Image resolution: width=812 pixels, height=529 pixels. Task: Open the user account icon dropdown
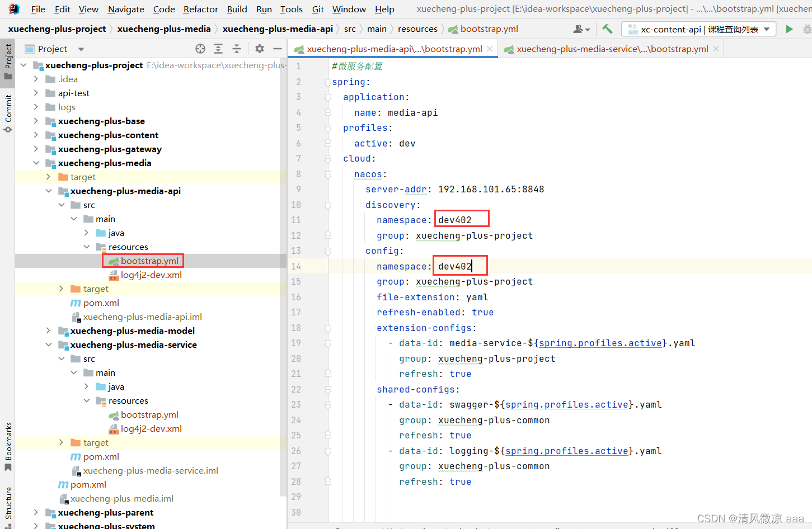(581, 29)
